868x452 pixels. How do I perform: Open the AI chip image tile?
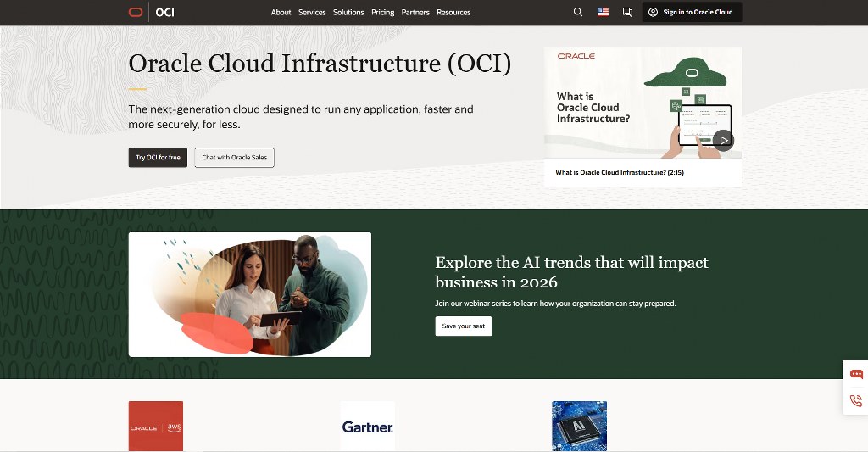[579, 427]
